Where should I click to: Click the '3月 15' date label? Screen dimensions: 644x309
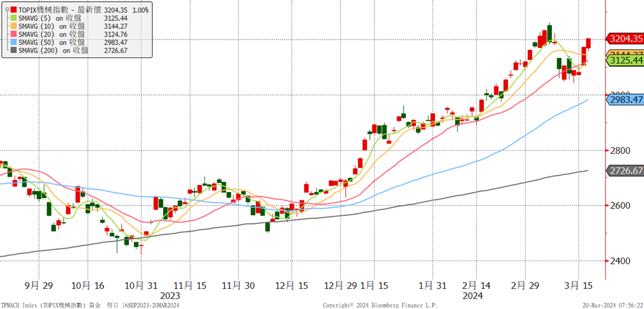coord(579,285)
